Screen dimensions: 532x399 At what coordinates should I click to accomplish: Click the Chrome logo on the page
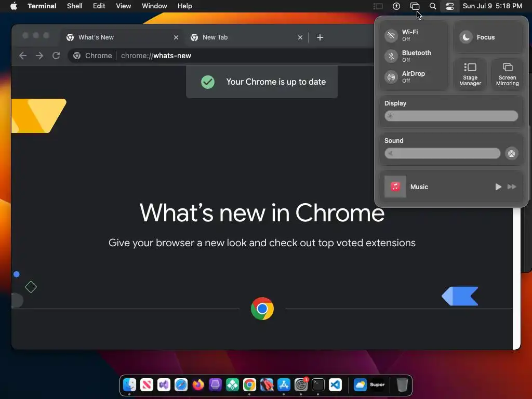pos(262,309)
